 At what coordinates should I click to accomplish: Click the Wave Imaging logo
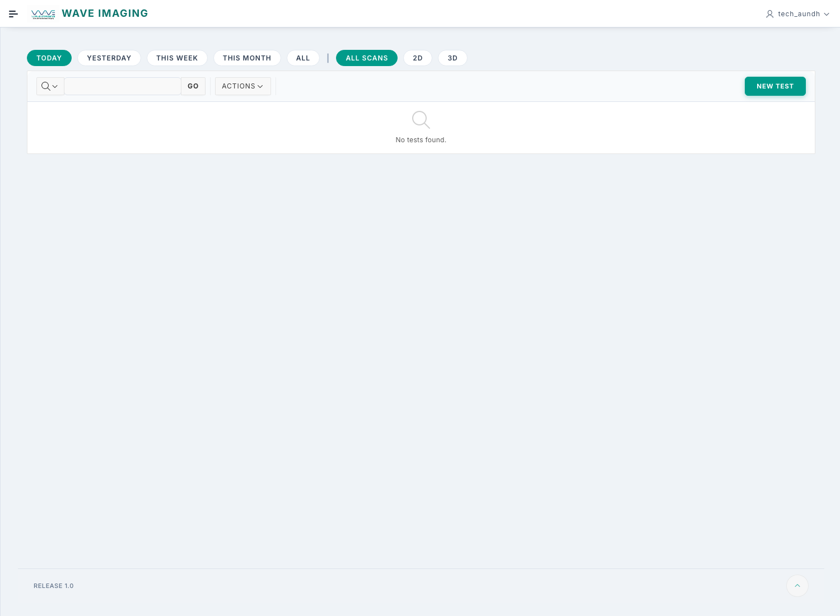click(x=43, y=14)
